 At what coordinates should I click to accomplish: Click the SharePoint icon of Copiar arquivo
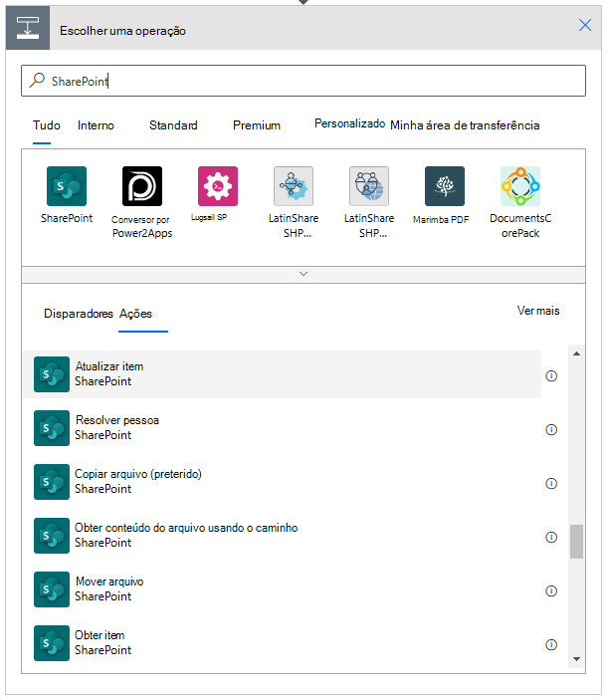[x=52, y=482]
